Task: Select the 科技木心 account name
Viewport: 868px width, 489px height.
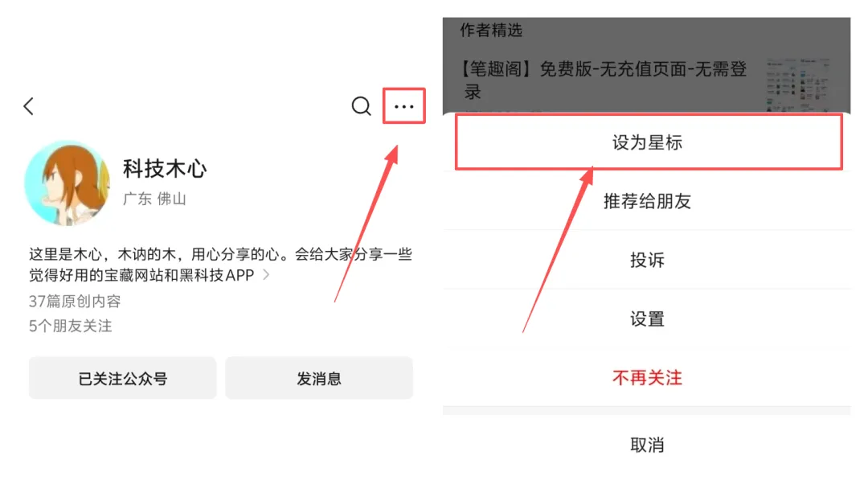Action: (x=165, y=169)
